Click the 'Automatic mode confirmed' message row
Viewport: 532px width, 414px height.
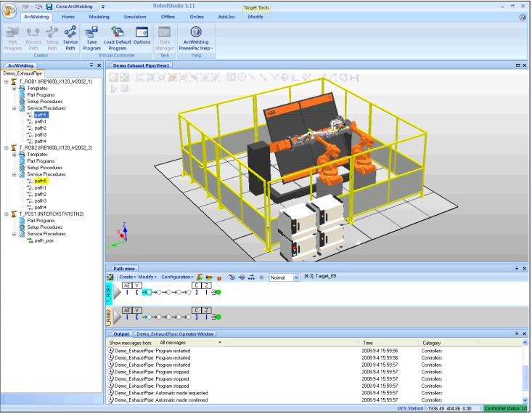(x=314, y=400)
